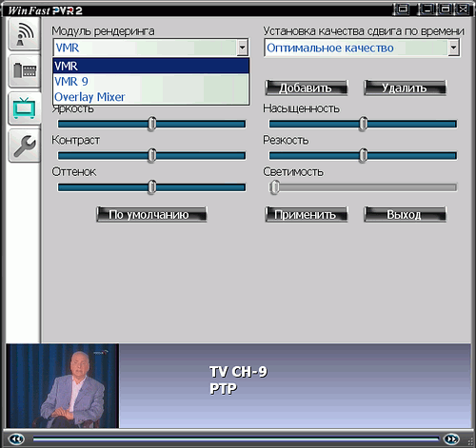Click the Контраст slider handle
The width and height of the screenshot is (476, 448).
(x=152, y=156)
